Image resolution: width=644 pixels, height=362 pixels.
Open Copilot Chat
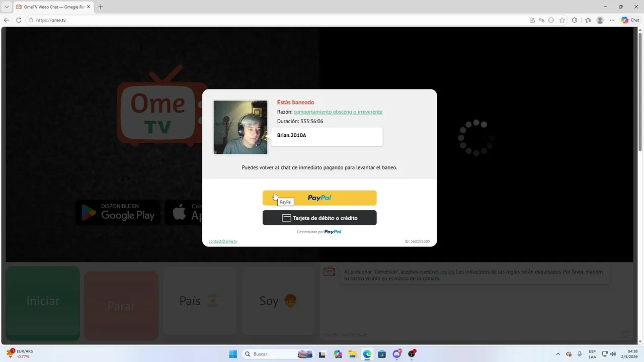(630, 20)
